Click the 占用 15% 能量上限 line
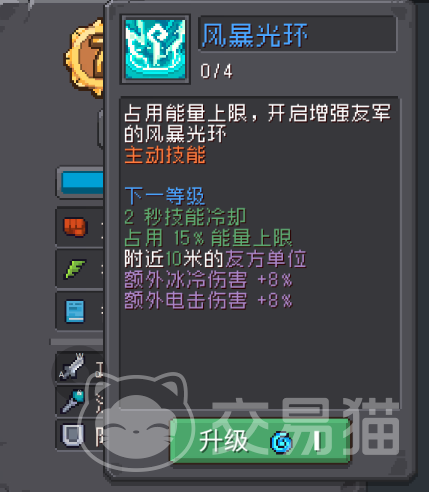The image size is (429, 492). tap(208, 238)
